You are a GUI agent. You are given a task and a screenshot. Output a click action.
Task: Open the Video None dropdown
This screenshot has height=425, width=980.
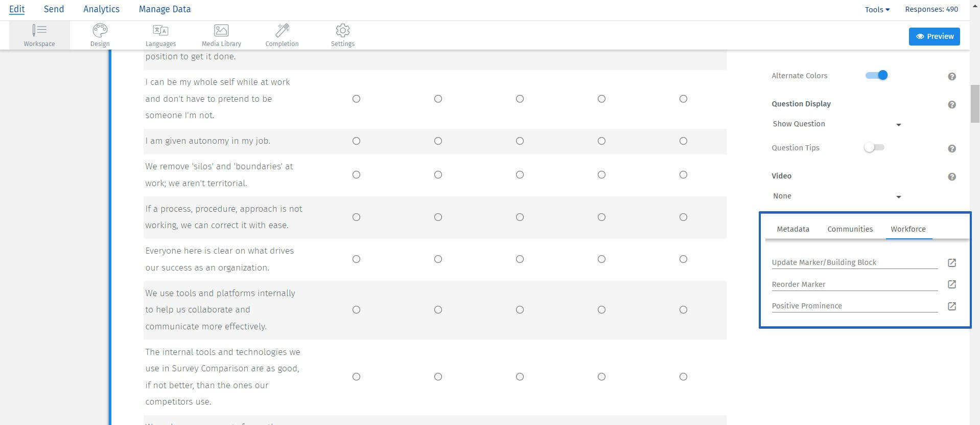(836, 196)
